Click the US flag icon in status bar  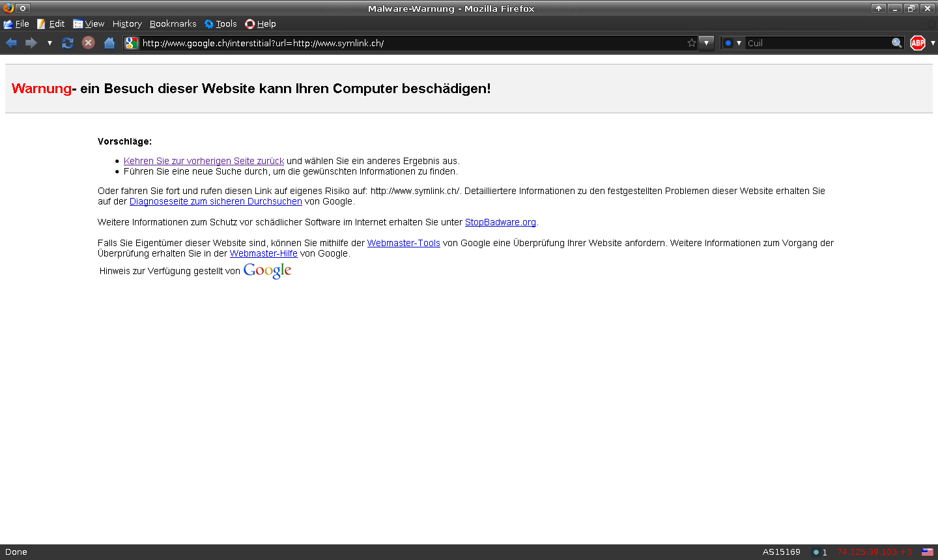[928, 552]
